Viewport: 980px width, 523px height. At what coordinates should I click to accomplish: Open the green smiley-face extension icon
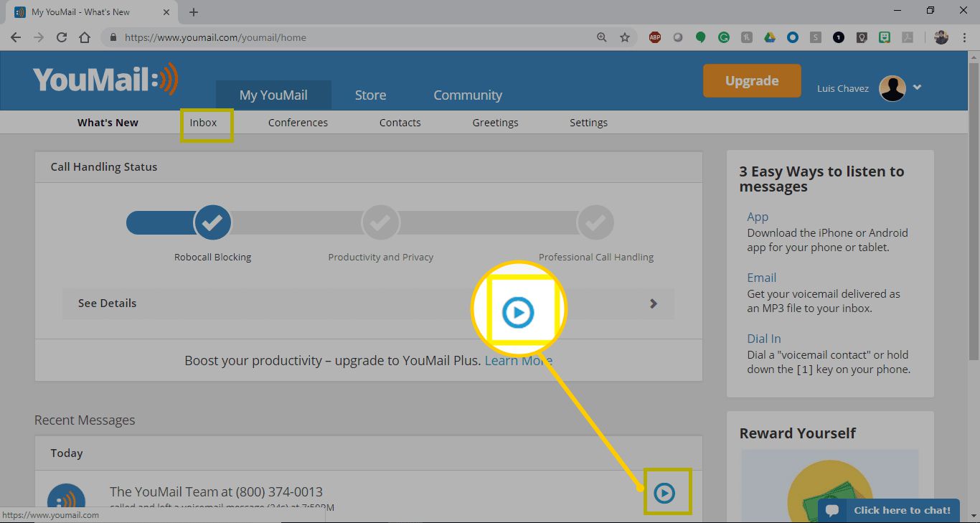[885, 37]
